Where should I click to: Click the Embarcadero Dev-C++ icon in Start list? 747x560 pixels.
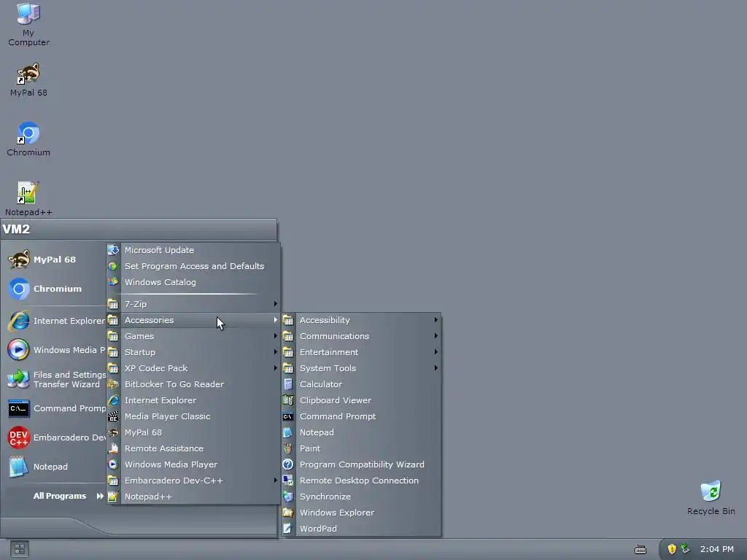click(x=18, y=437)
